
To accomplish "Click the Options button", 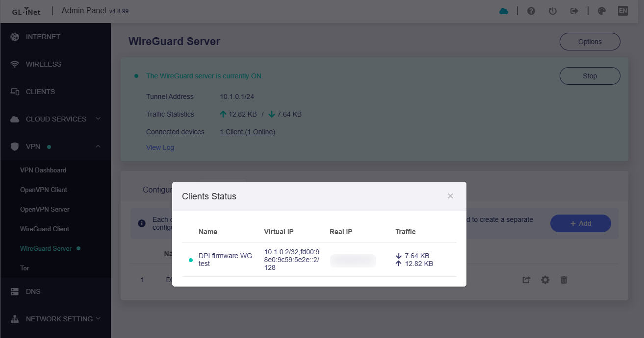I will [590, 42].
